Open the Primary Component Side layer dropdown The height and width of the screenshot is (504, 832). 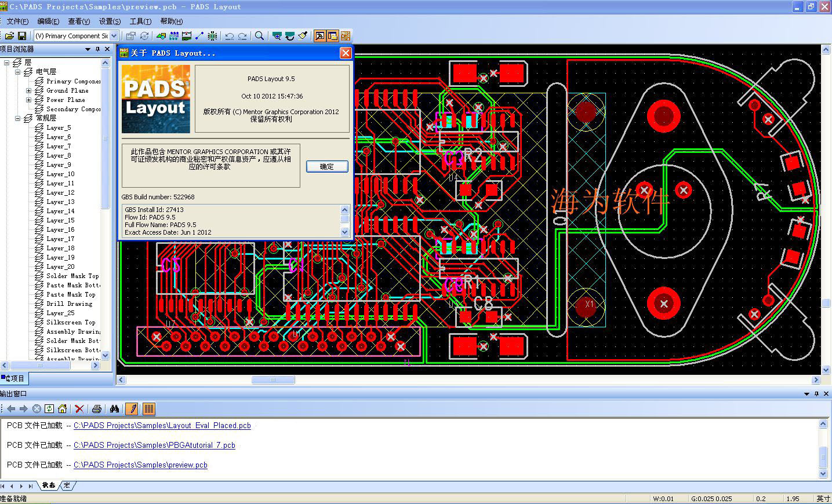coord(114,36)
